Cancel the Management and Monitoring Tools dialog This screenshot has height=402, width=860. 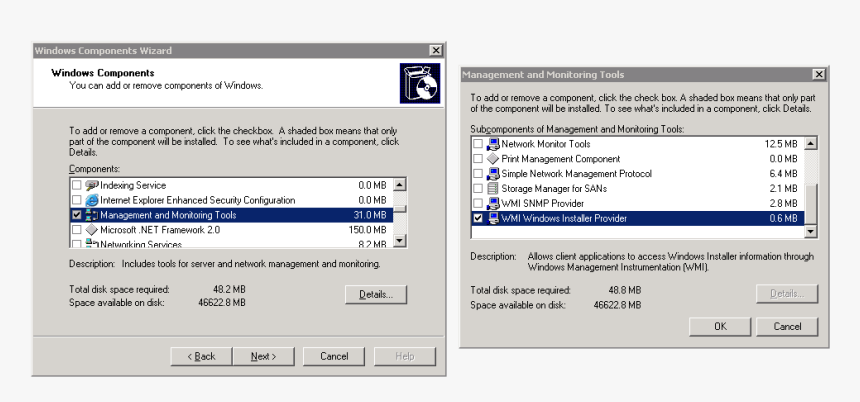(x=787, y=326)
